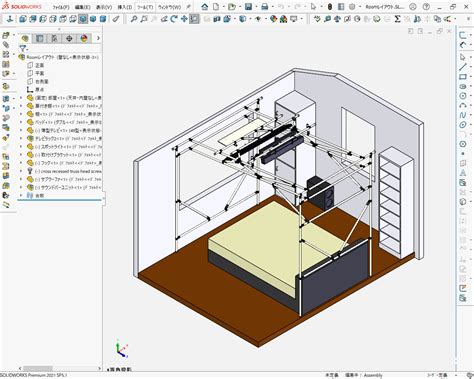This screenshot has height=379, width=474.
Task: Expand the (固定) 部屋<1> component
Action: (21, 98)
